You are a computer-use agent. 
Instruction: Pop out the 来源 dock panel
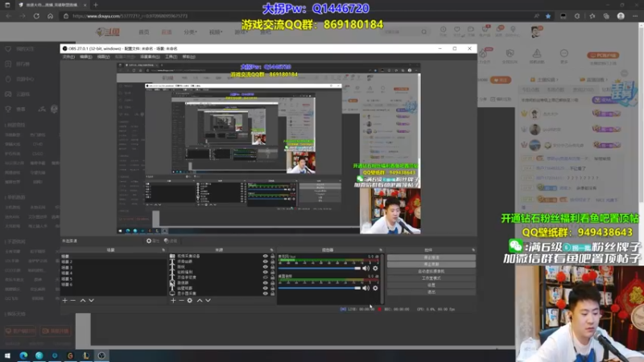[x=271, y=250]
